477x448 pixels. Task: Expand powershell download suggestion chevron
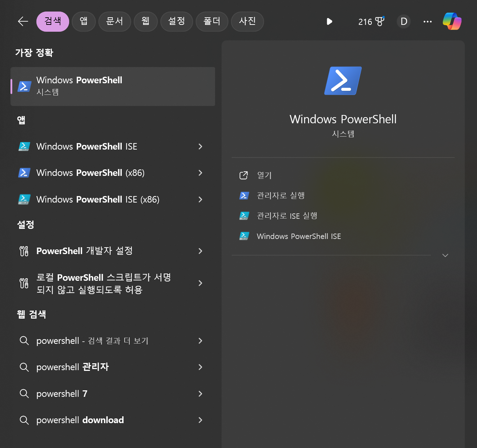pos(200,420)
